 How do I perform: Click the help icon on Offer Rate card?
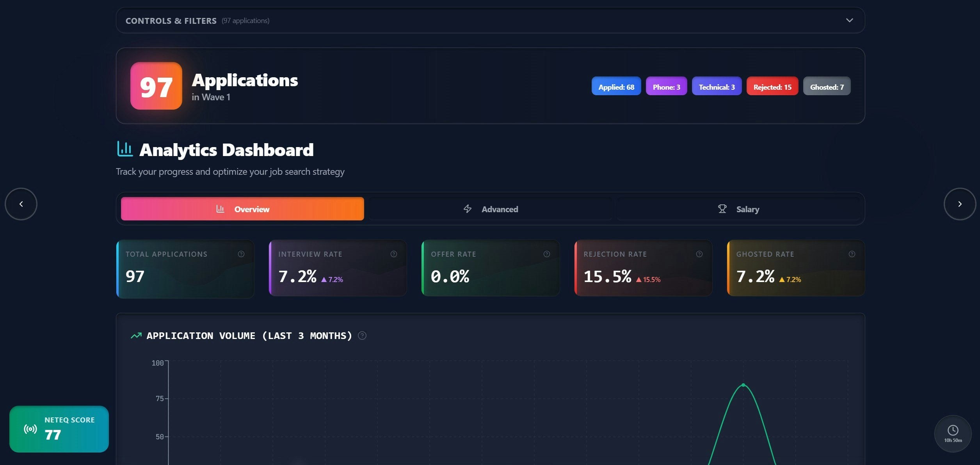click(546, 254)
